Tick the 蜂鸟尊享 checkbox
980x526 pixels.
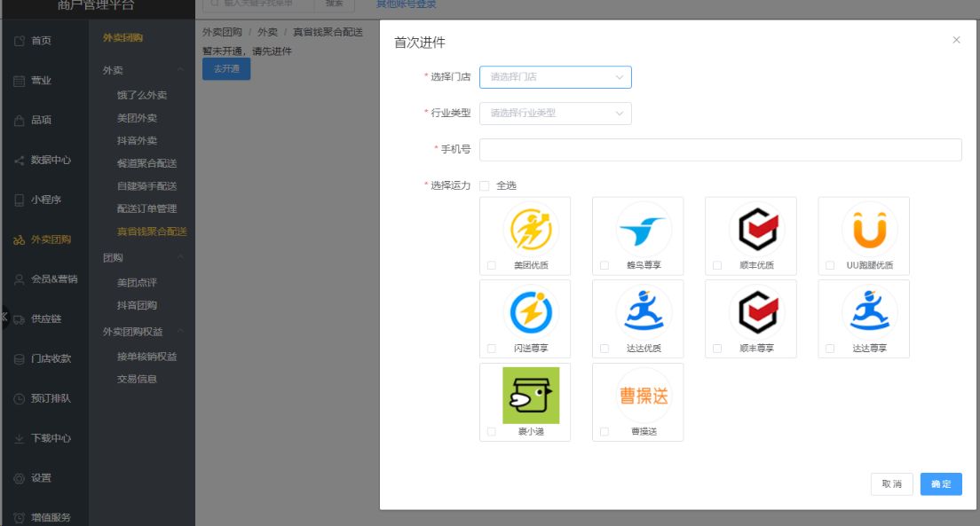605,265
